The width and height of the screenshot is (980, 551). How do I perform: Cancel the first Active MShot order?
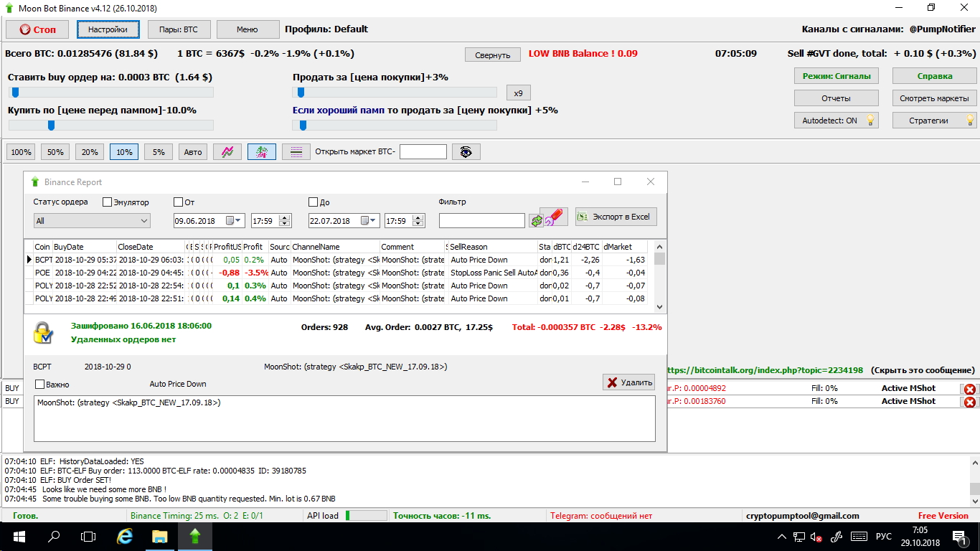tap(969, 389)
